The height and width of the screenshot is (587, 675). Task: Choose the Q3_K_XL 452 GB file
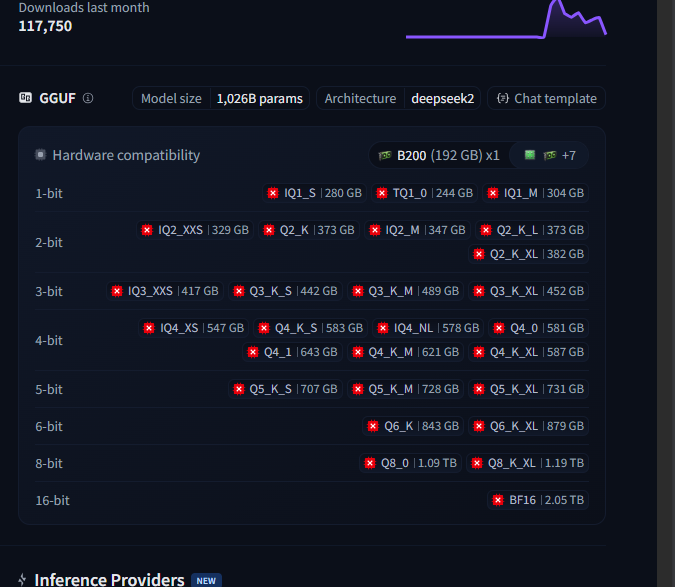point(528,291)
